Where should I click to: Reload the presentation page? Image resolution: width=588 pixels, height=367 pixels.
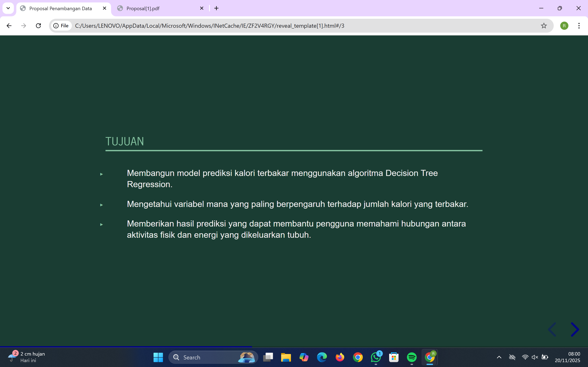click(x=38, y=26)
